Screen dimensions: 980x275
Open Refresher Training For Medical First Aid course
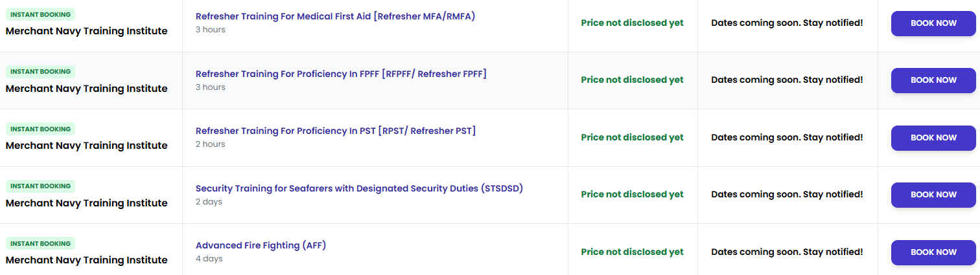tap(335, 16)
